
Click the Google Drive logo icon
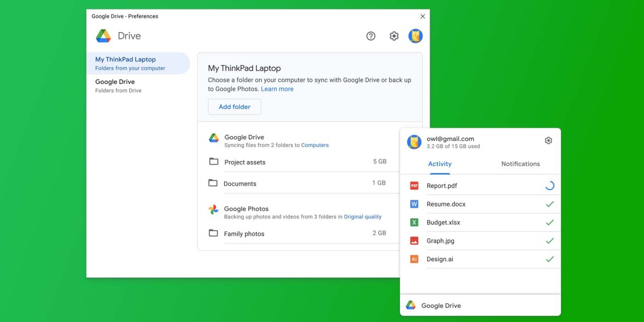[x=103, y=36]
